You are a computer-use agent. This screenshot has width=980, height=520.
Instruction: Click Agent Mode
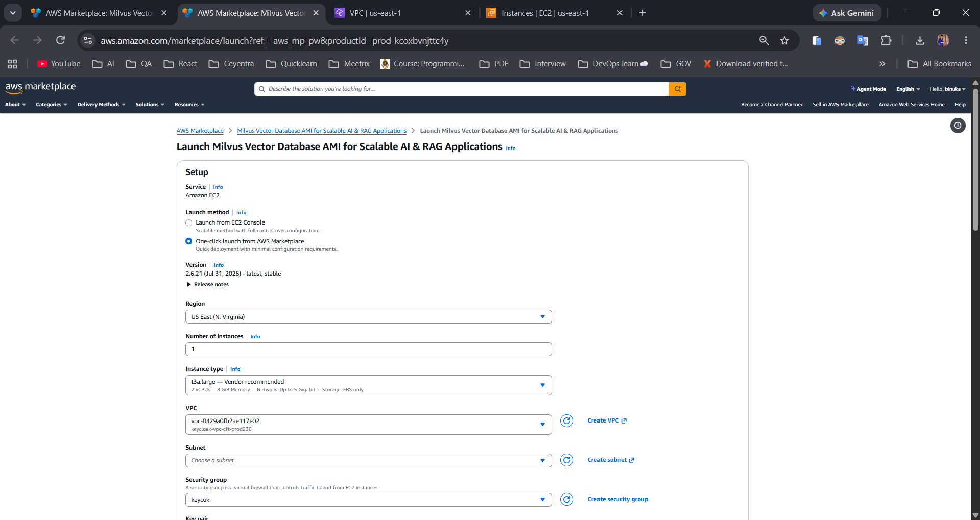pyautogui.click(x=868, y=89)
